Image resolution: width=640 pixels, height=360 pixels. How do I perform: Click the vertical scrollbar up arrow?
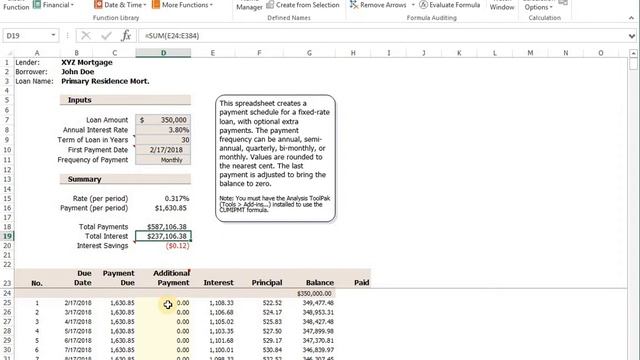(x=633, y=53)
